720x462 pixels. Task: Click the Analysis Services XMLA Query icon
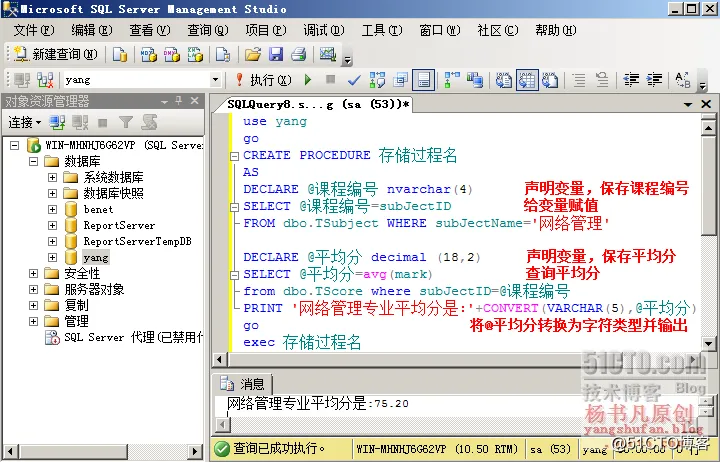(x=195, y=54)
